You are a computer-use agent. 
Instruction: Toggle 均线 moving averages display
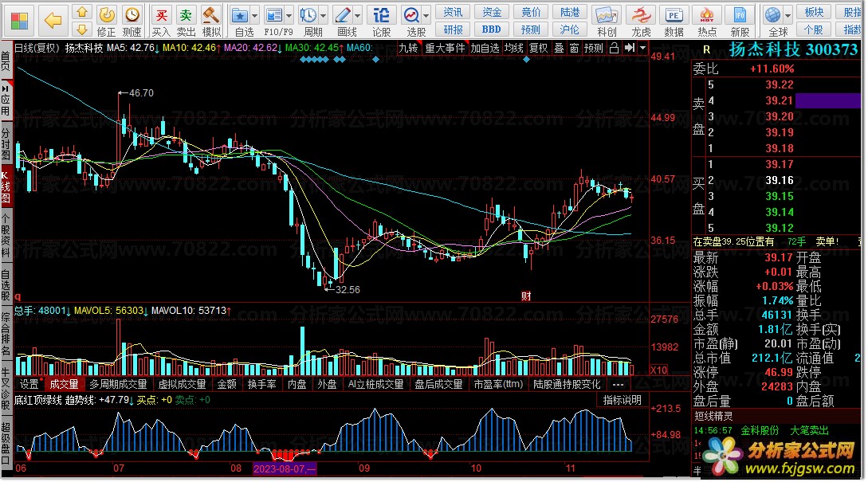click(x=514, y=48)
